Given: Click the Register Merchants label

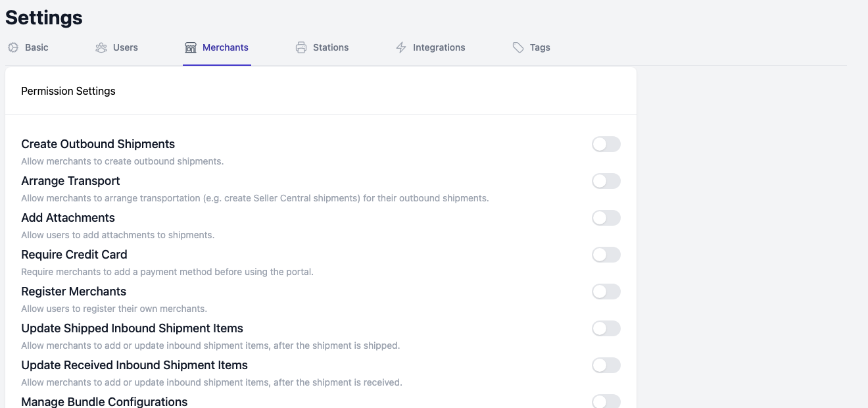Looking at the screenshot, I should click(74, 292).
